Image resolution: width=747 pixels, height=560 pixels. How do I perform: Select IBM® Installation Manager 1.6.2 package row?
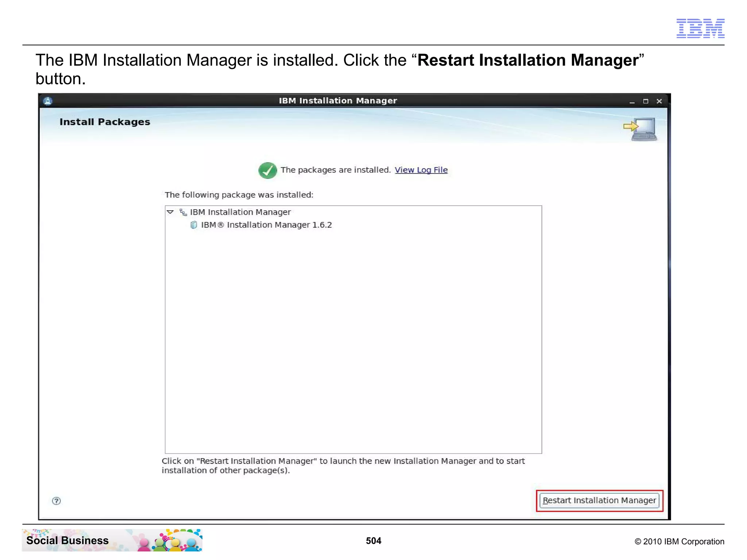tap(353, 225)
